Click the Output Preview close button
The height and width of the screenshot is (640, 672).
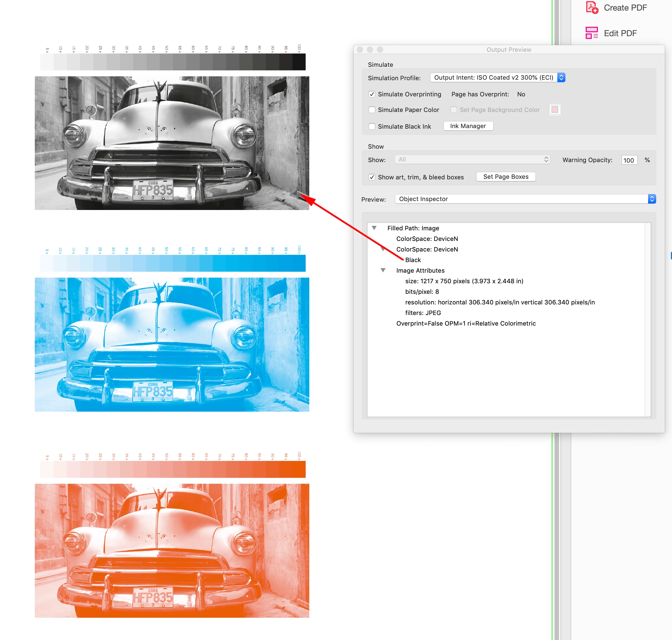(360, 50)
